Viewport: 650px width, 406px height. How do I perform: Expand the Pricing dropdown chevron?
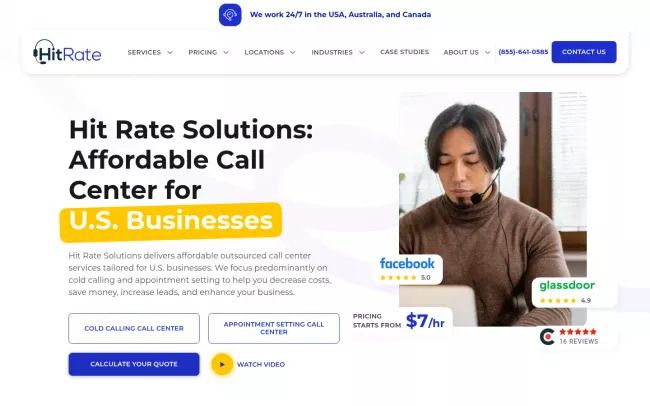(226, 52)
